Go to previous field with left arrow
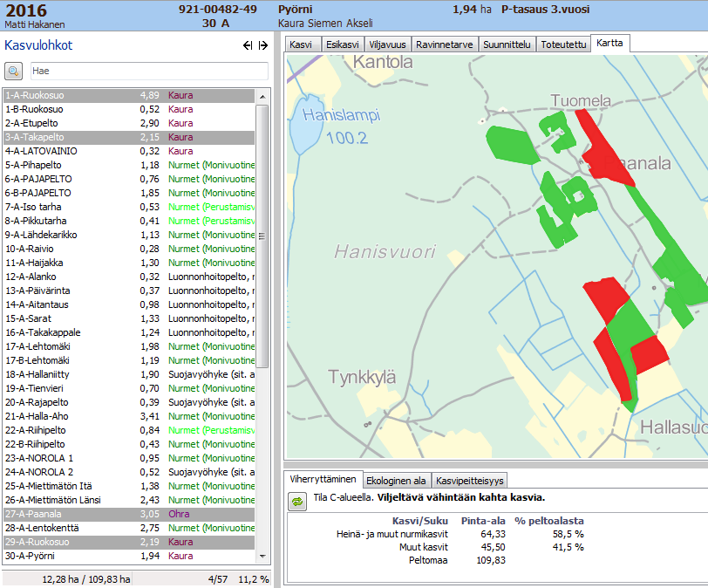Image resolution: width=708 pixels, height=588 pixels. coord(248,45)
